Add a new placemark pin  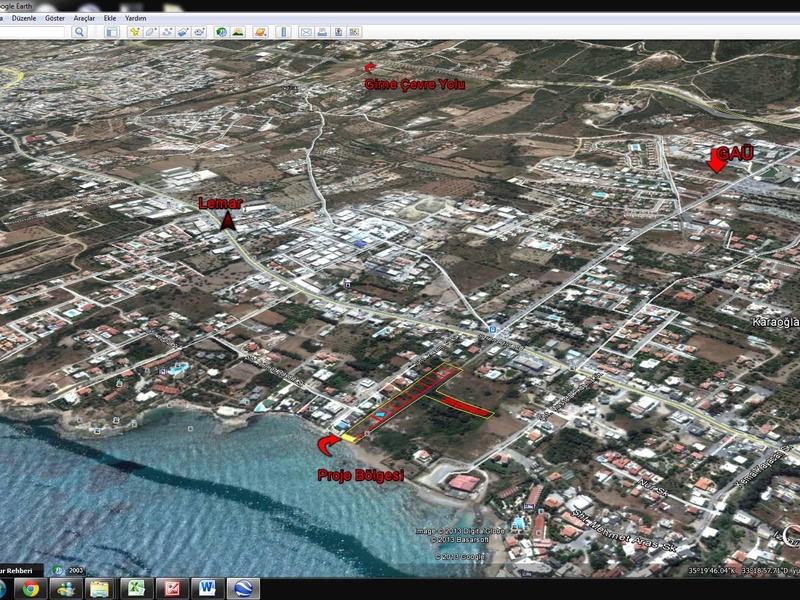pos(134,32)
